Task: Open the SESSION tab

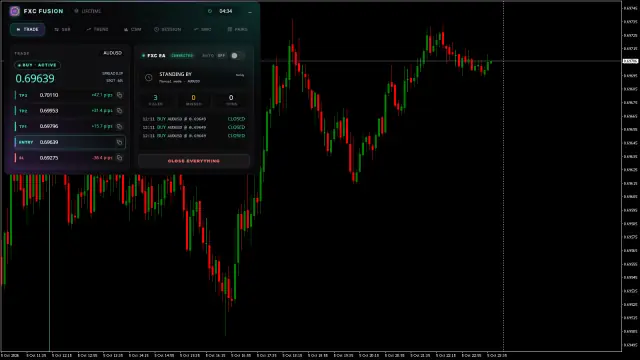Action: (x=167, y=29)
